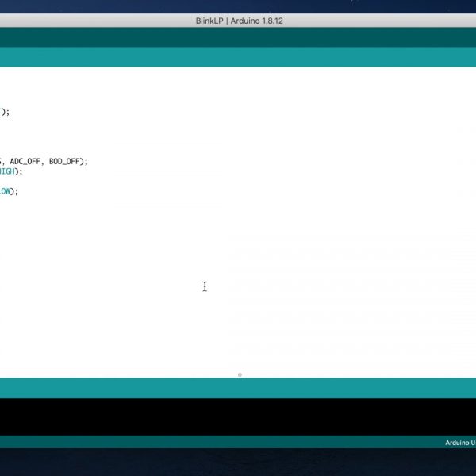Click the desktop strip above the title bar
The image size is (476, 476).
pos(238,6)
